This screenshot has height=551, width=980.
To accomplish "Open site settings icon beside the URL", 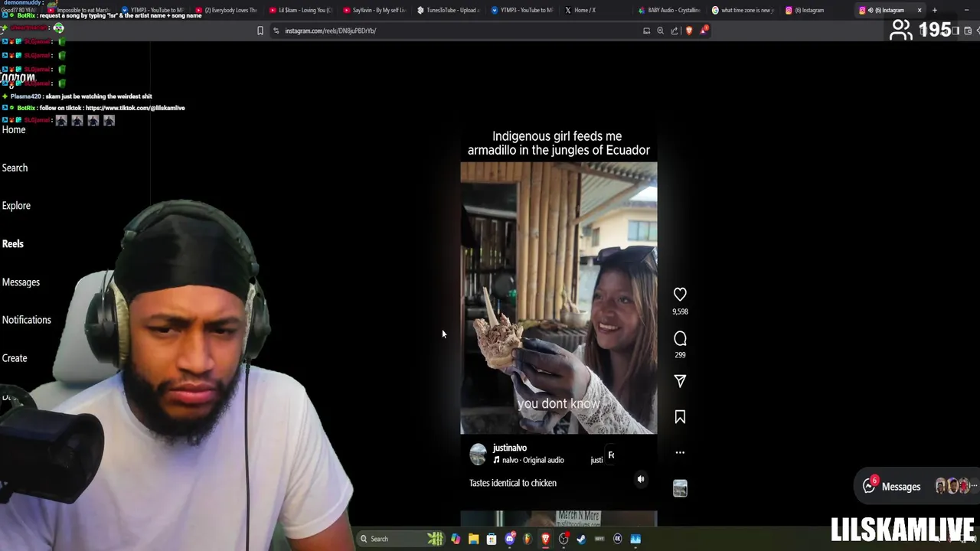I will click(276, 31).
